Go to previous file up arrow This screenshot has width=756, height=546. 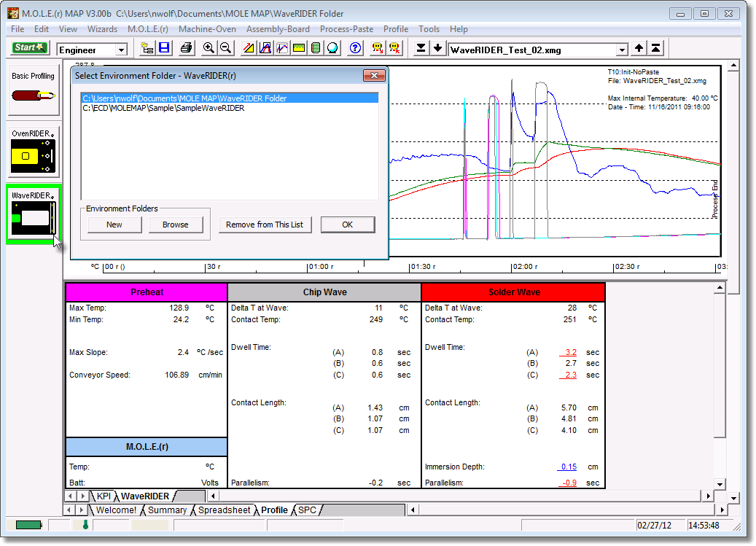[639, 48]
